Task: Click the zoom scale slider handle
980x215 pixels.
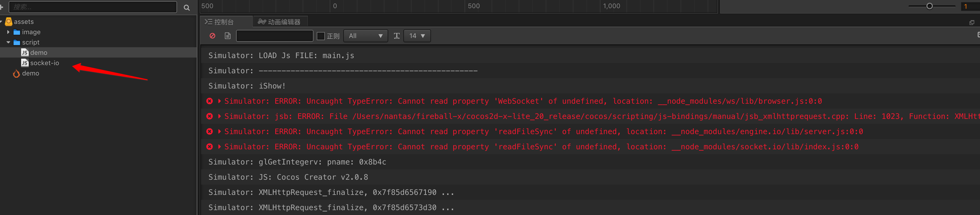Action: tap(929, 6)
